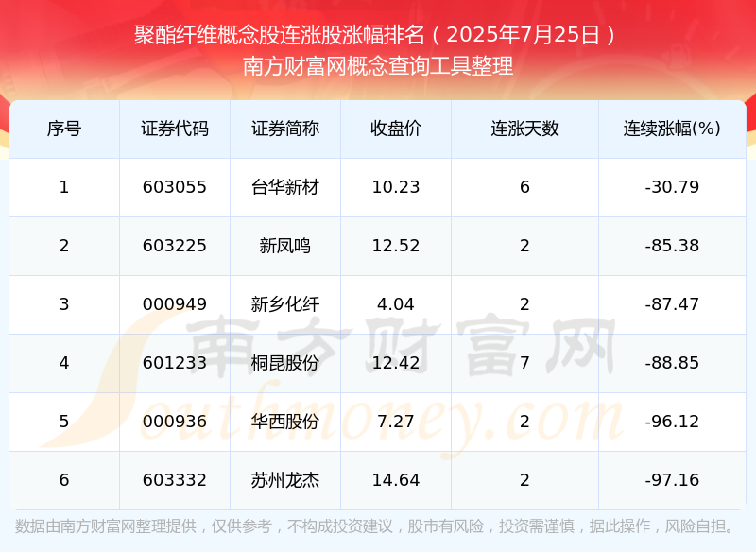This screenshot has width=756, height=552.
Task: Click closing price 12.52
Action: pos(396,246)
